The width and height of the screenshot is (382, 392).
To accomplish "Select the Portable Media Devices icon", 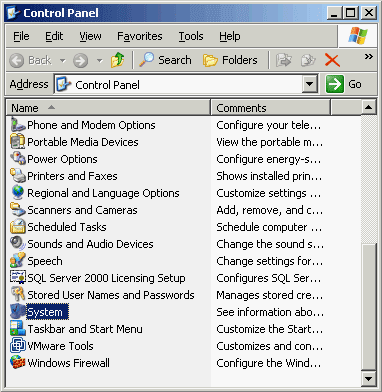I will (x=18, y=142).
